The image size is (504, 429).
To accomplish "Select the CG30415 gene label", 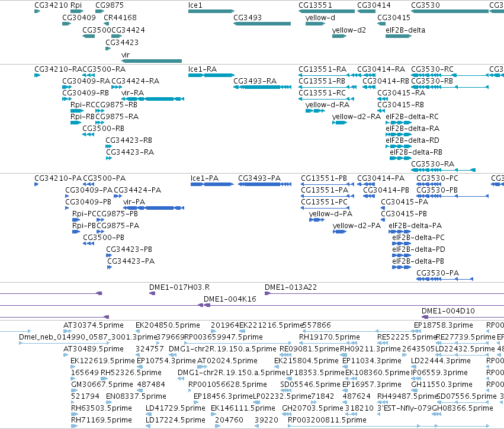I will [394, 18].
